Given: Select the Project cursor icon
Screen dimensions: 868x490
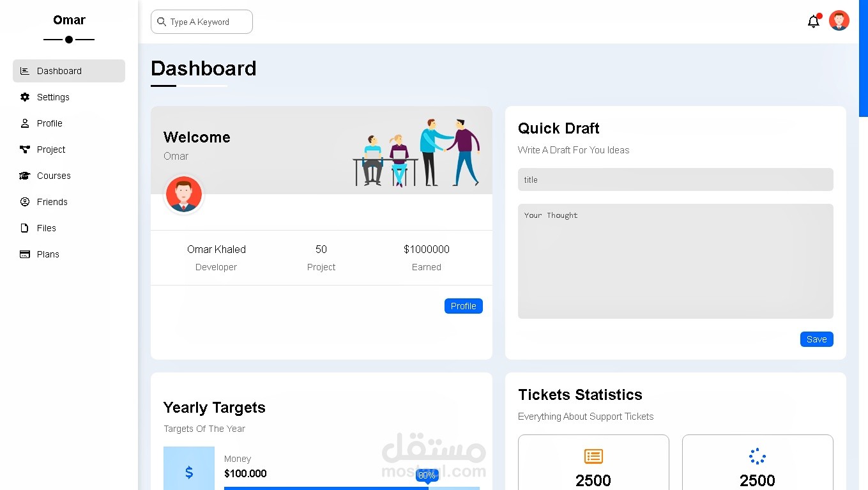Looking at the screenshot, I should point(24,149).
